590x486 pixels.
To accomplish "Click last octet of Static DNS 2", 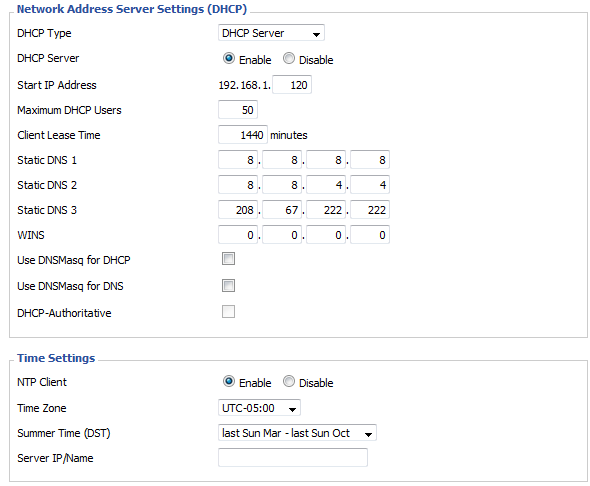I will [x=370, y=185].
